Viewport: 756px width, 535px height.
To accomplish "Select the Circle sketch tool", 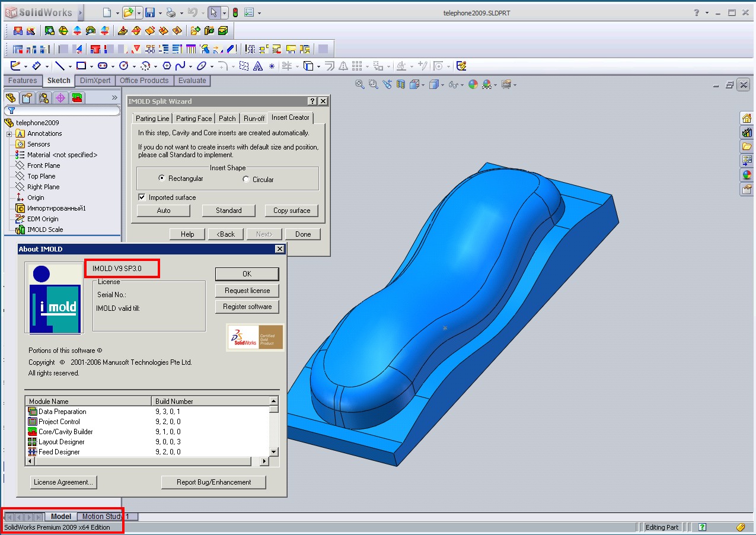I will 123,66.
